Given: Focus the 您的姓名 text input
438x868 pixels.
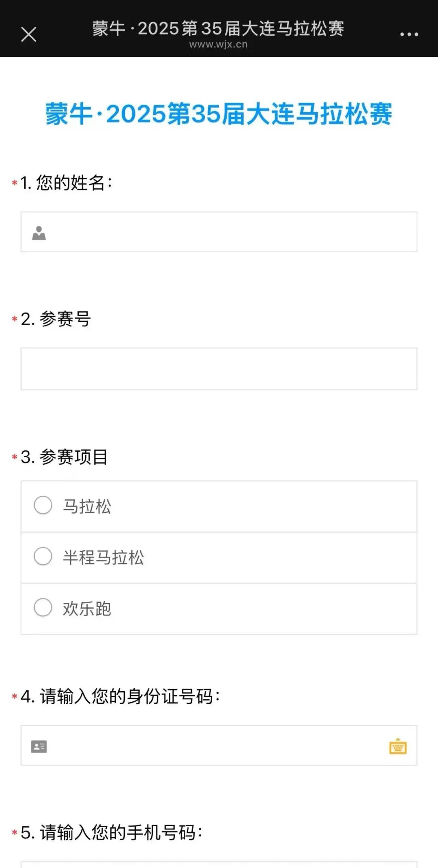Looking at the screenshot, I should (x=219, y=232).
